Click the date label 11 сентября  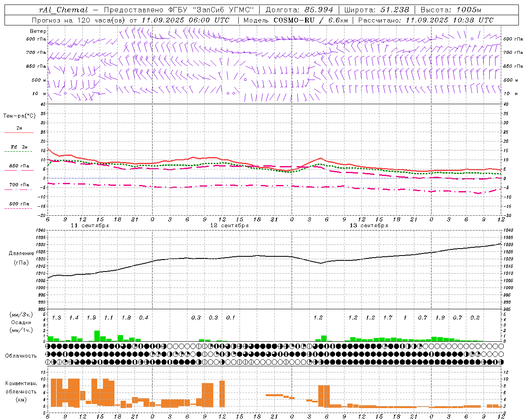[x=90, y=226]
